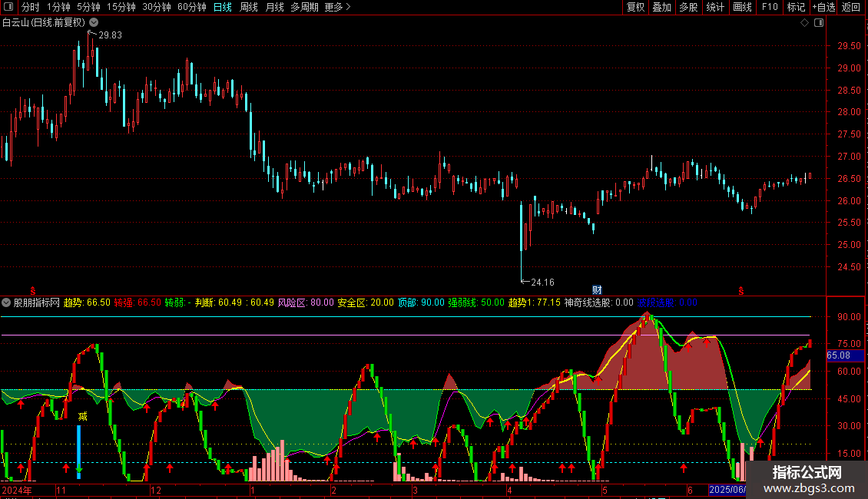Switch to the 分时 tab

pyautogui.click(x=31, y=7)
